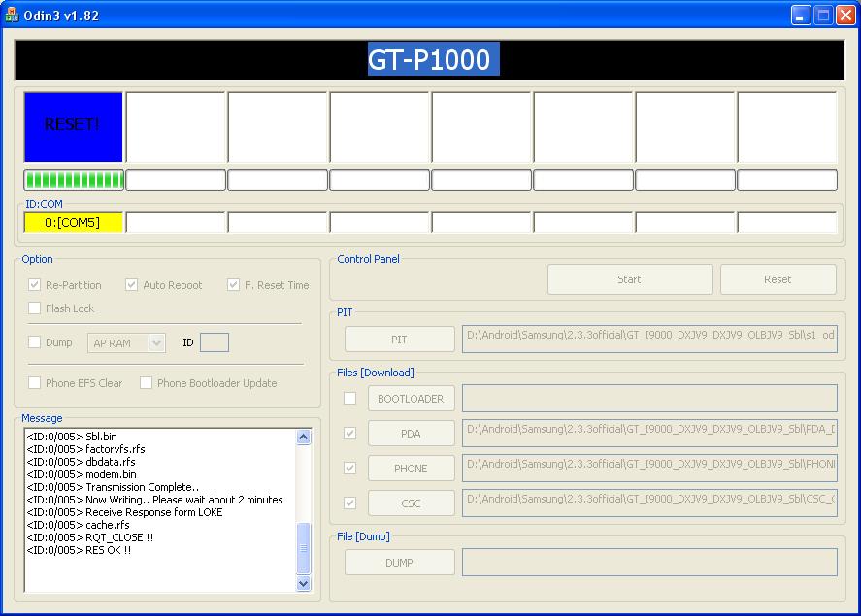Click the 'dbdata.rfs' log line
Image resolution: width=861 pixels, height=616 pixels.
point(82,462)
